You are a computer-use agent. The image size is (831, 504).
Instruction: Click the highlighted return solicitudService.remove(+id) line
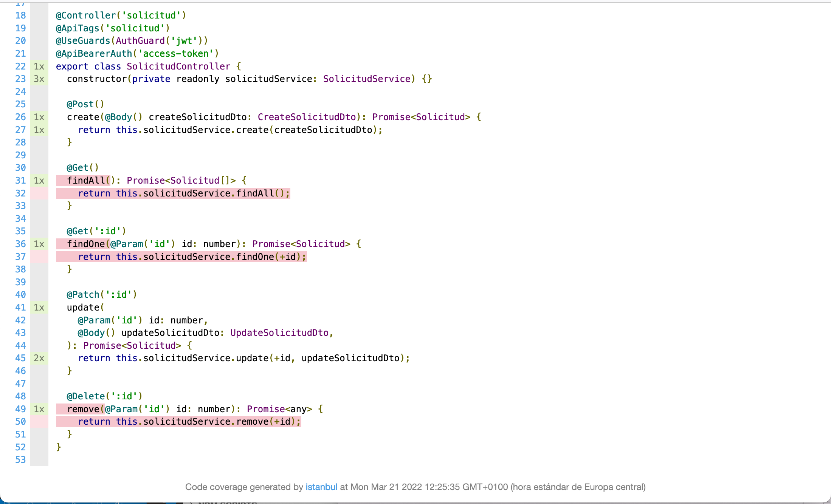[178, 422]
